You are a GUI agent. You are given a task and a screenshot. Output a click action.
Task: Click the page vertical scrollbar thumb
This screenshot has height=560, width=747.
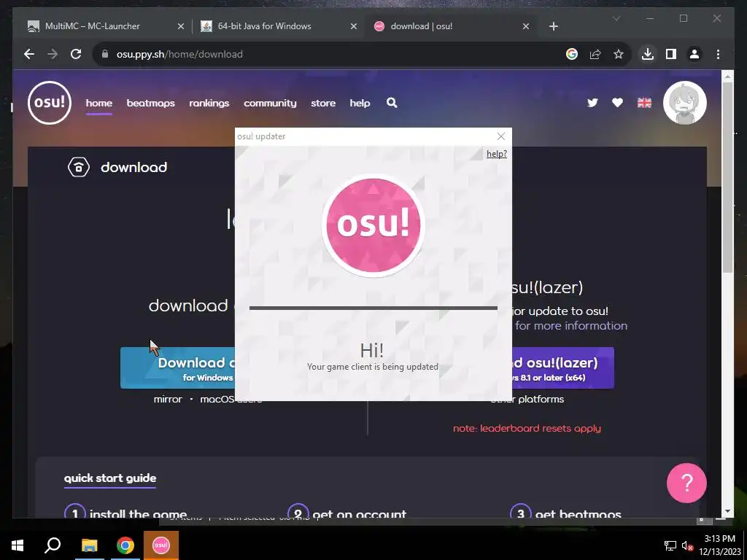coord(727,177)
